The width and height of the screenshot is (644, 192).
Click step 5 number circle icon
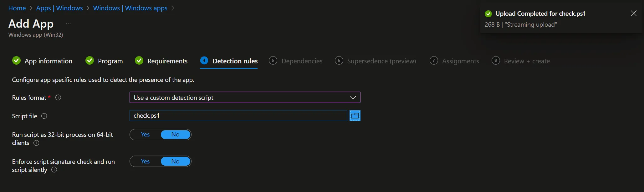coord(273,61)
